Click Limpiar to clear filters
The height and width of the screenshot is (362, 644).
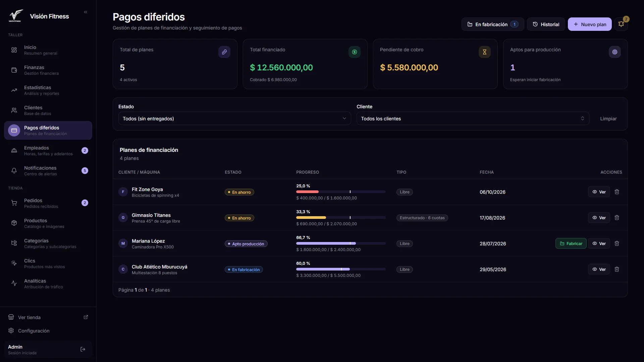pyautogui.click(x=608, y=119)
